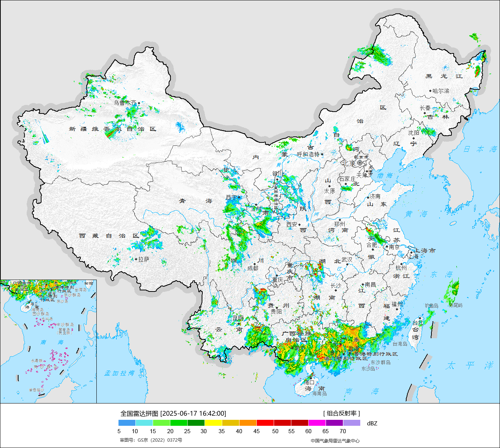Click the dBZ unit label beside legend
Image resolution: width=500 pixels, height=448 pixels.
click(x=372, y=424)
